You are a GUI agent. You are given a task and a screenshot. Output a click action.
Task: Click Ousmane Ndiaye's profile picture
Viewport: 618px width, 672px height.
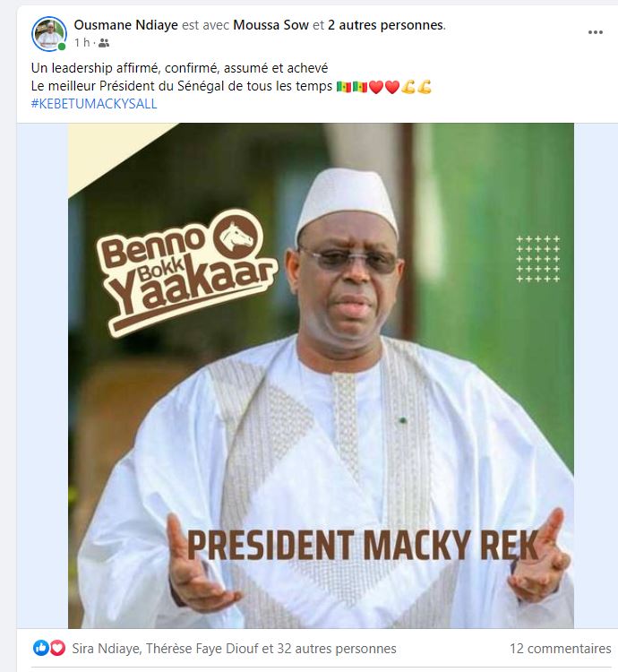click(49, 33)
